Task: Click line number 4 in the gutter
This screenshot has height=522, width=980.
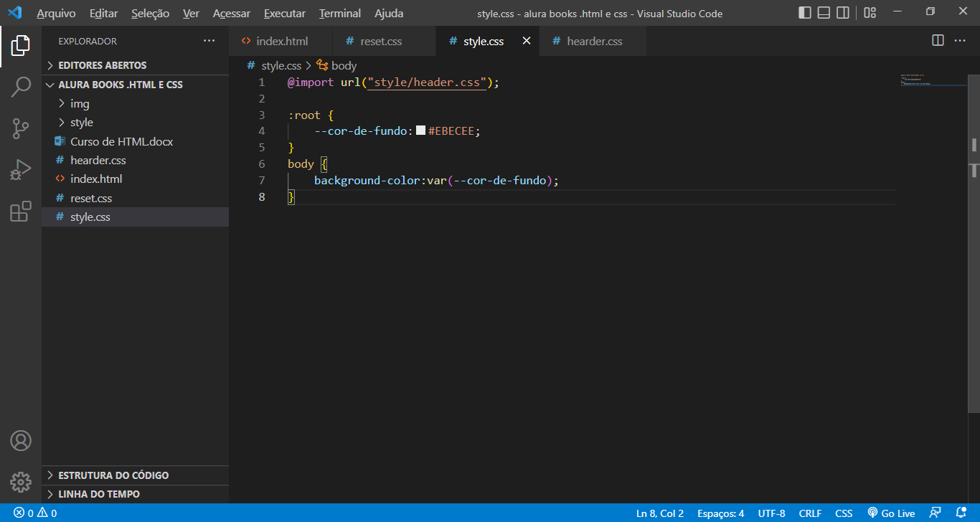Action: click(261, 131)
